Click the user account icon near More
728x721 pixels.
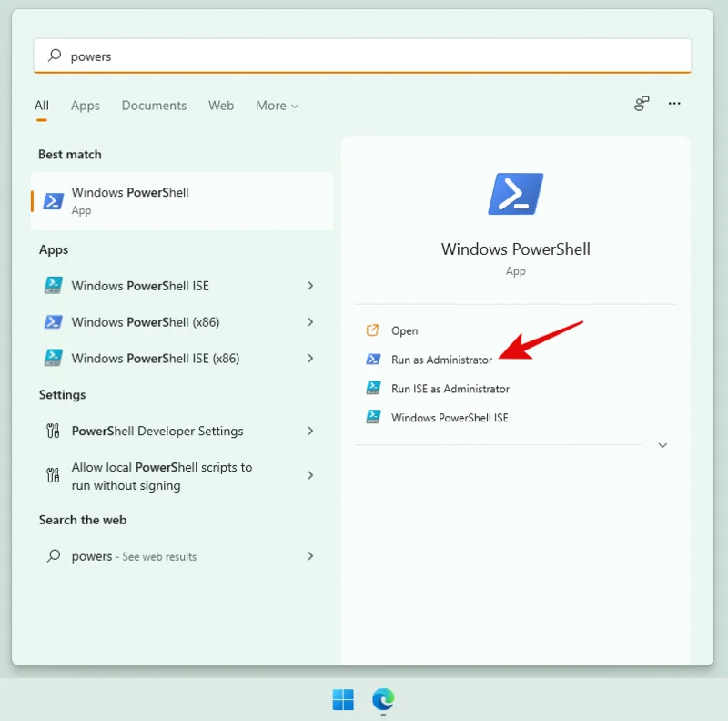tap(641, 104)
